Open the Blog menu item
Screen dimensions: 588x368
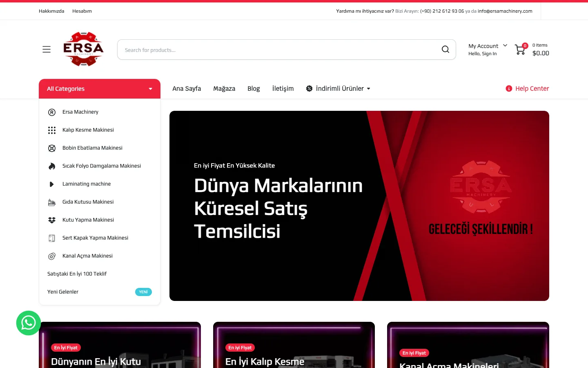[254, 89]
